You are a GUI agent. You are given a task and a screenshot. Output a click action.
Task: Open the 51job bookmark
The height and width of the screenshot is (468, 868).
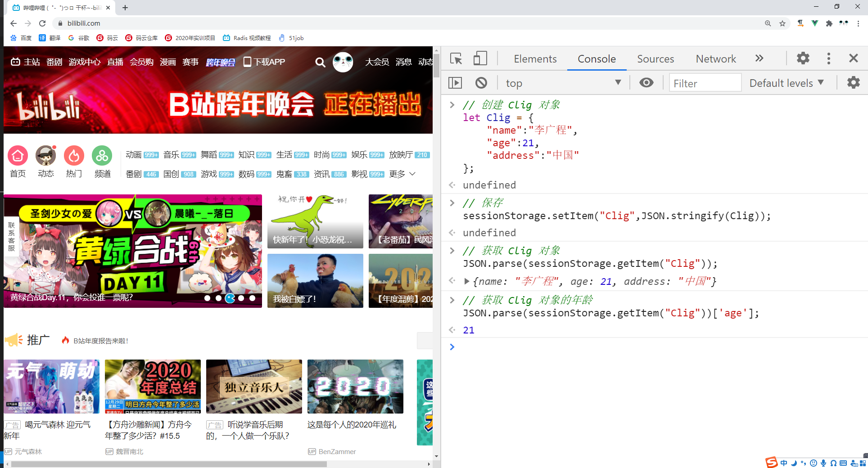[x=291, y=38]
